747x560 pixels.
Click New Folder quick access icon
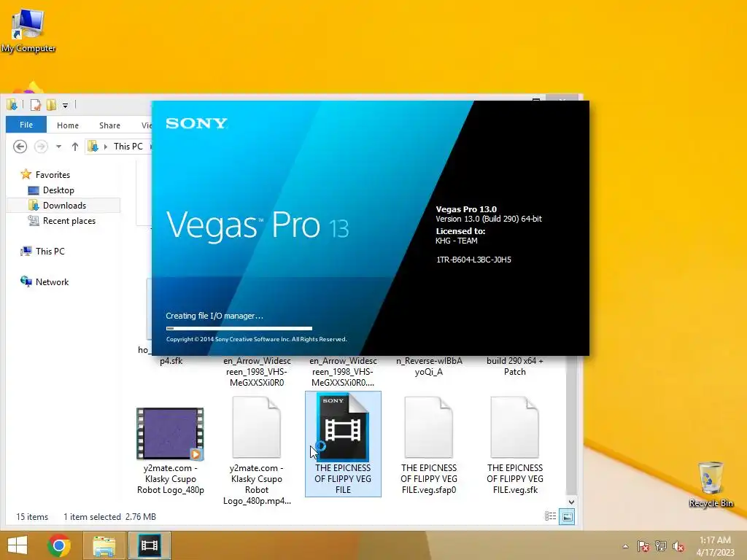52,105
